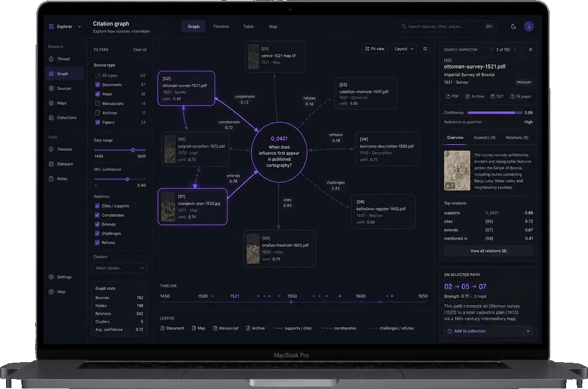Open Settings in the sidebar
Image resolution: width=588 pixels, height=389 pixels.
(65, 277)
